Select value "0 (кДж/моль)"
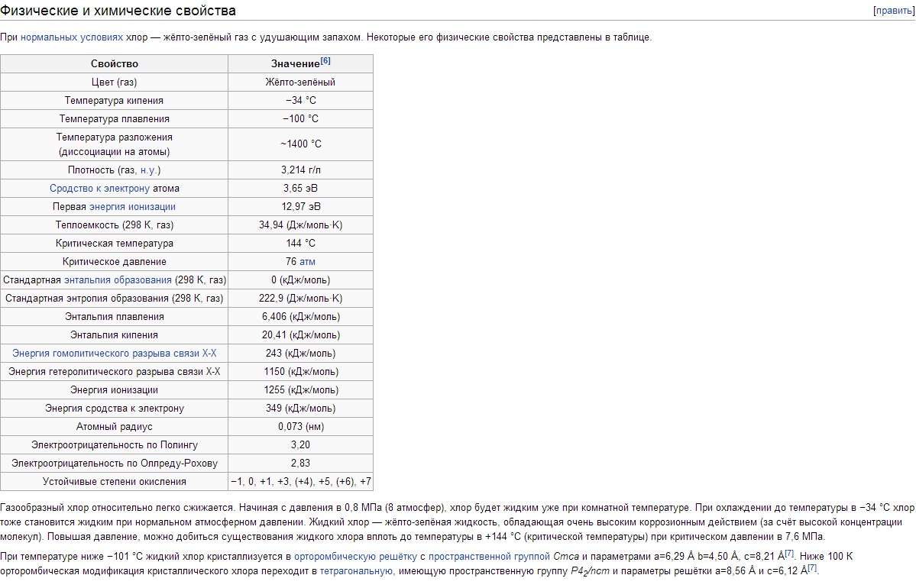916x588 pixels. click(x=300, y=279)
